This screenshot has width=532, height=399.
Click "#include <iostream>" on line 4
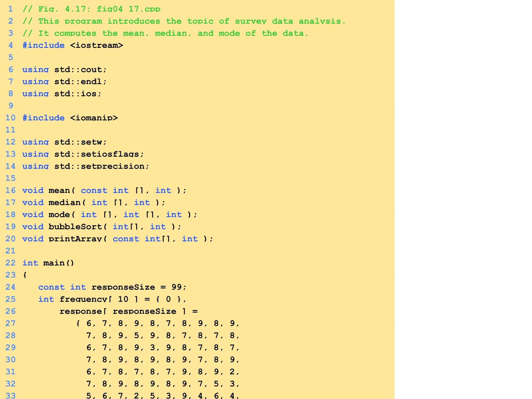click(x=73, y=45)
